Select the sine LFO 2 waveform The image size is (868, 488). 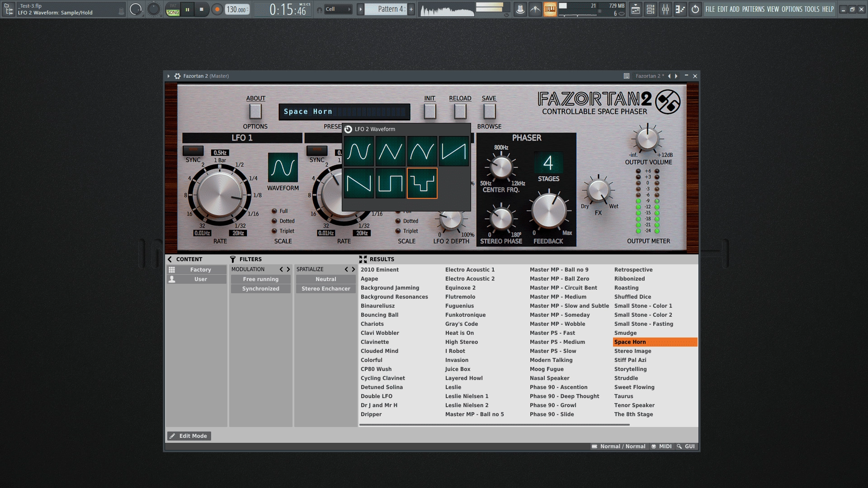tap(359, 151)
